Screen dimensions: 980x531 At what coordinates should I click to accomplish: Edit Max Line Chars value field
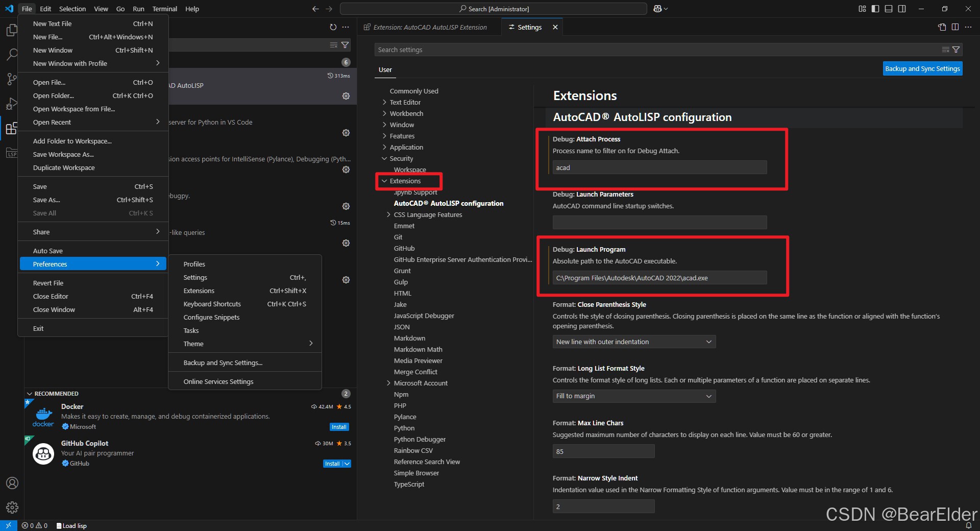(603, 451)
